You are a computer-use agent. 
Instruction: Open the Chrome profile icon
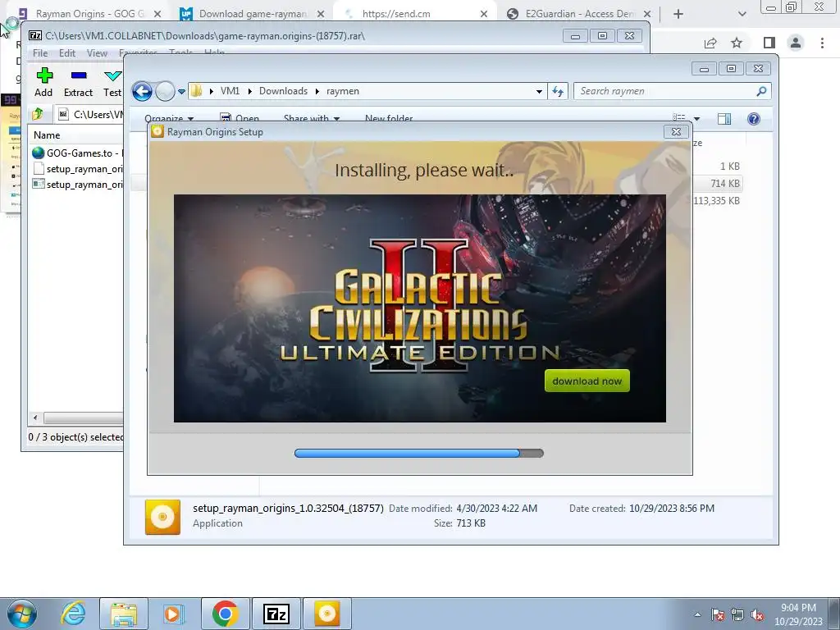tap(796, 43)
